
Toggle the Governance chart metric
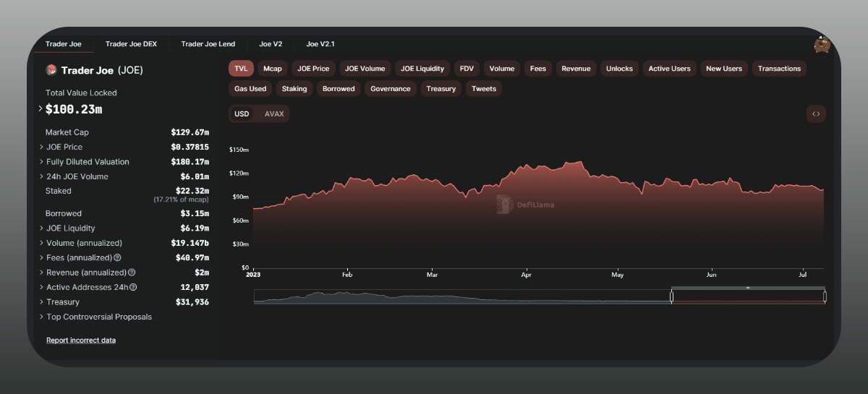[x=391, y=89]
